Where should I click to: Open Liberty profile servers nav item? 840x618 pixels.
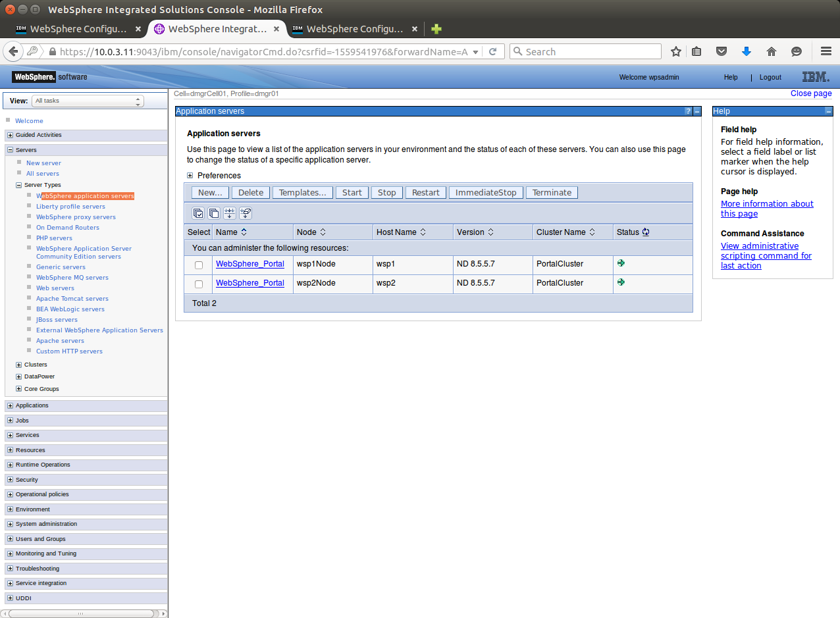tap(70, 207)
